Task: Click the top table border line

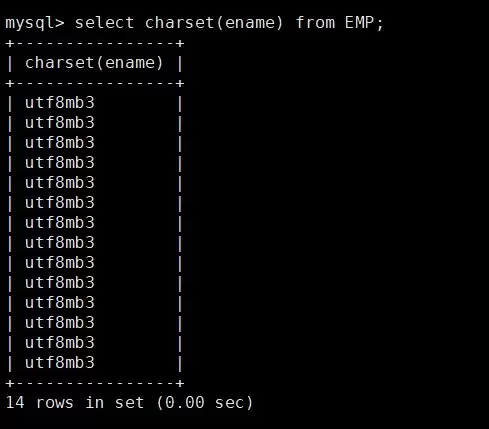Action: point(95,43)
